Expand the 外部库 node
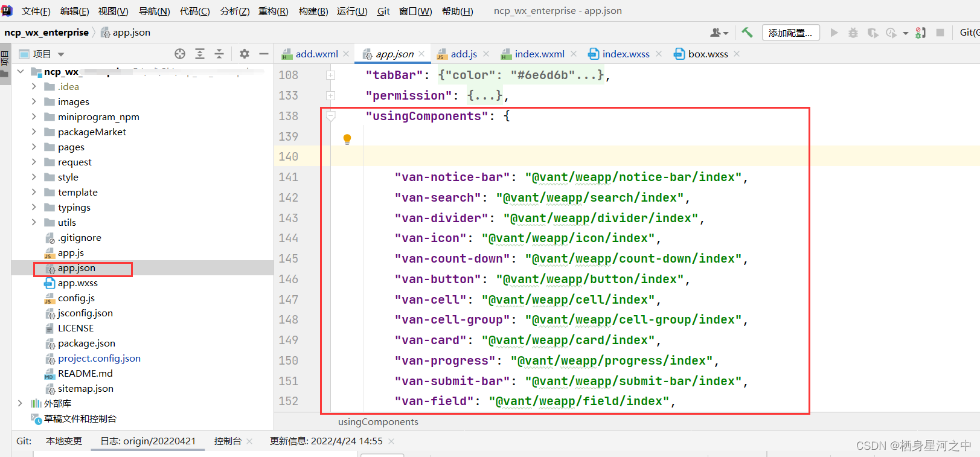The height and width of the screenshot is (457, 980). point(20,403)
